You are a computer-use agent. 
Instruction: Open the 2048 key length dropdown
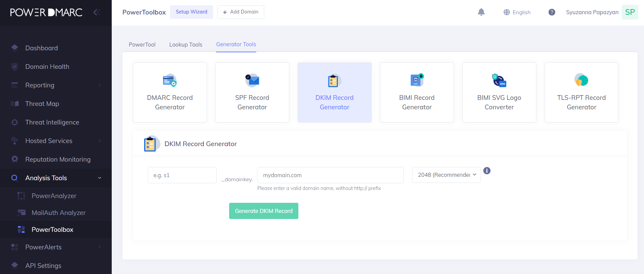pos(447,175)
